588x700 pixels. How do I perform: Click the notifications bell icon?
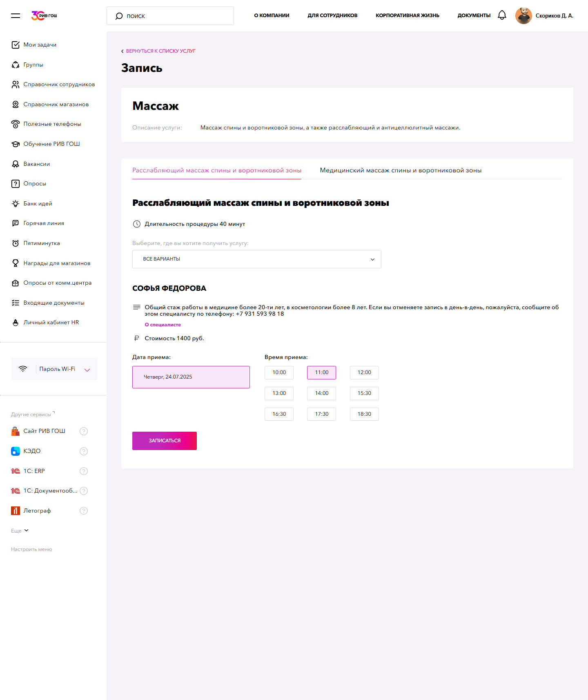tap(502, 15)
